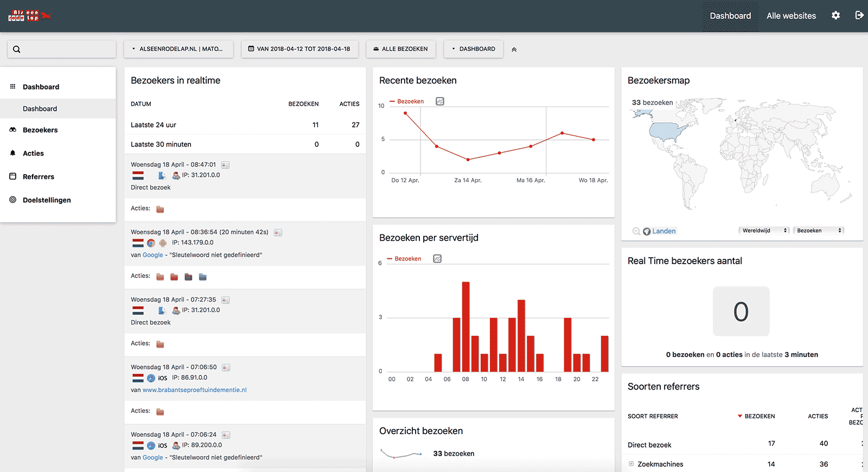This screenshot has height=472, width=868.
Task: Open the visitor profile icon for visit 08:36:54
Action: point(278,233)
